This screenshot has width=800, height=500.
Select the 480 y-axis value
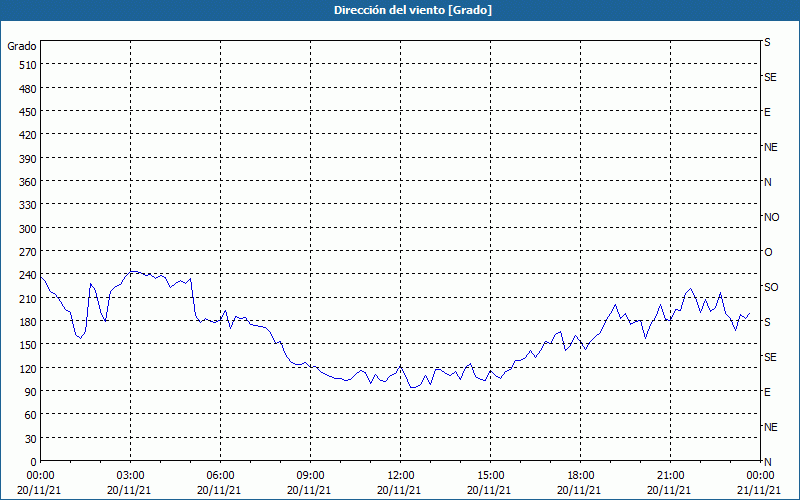click(28, 89)
